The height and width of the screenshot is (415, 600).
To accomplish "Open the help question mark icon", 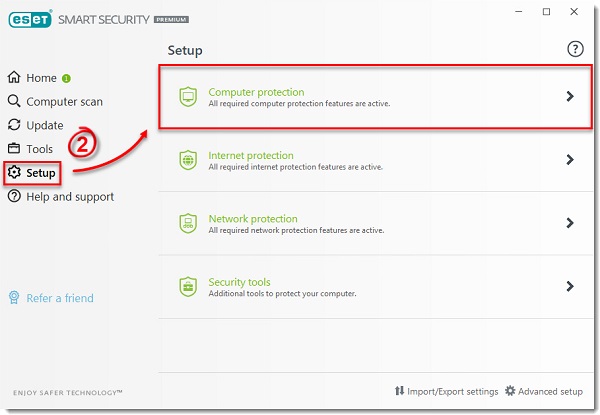I will [x=574, y=49].
